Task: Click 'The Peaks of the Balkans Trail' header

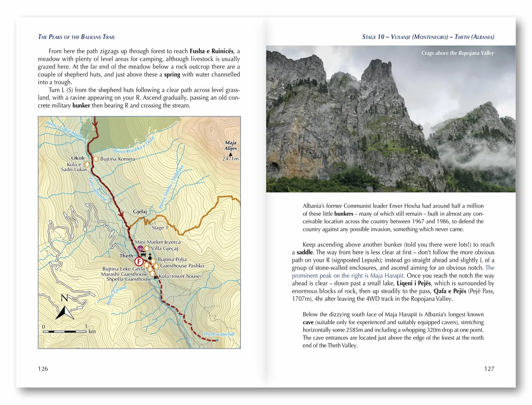Action: (x=77, y=37)
